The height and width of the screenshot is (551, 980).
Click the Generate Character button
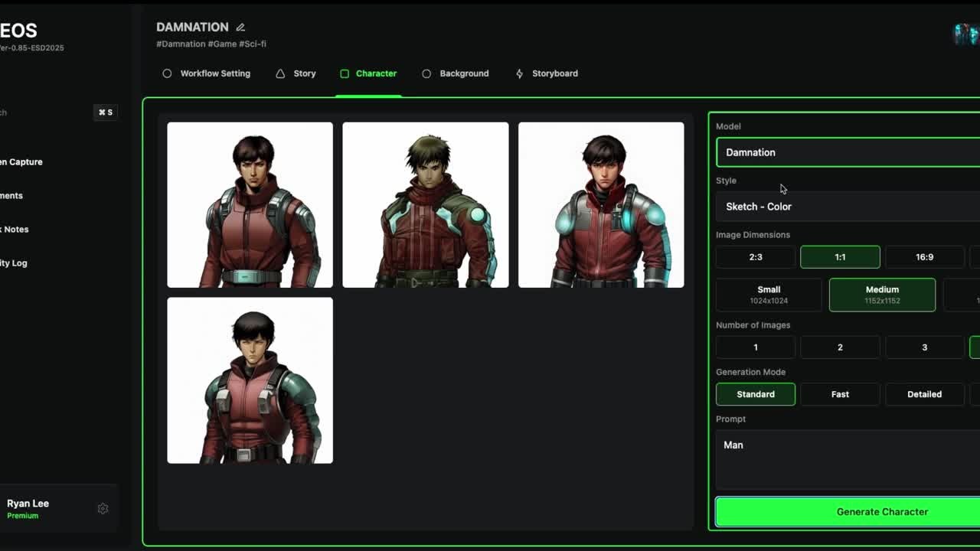tap(848, 512)
